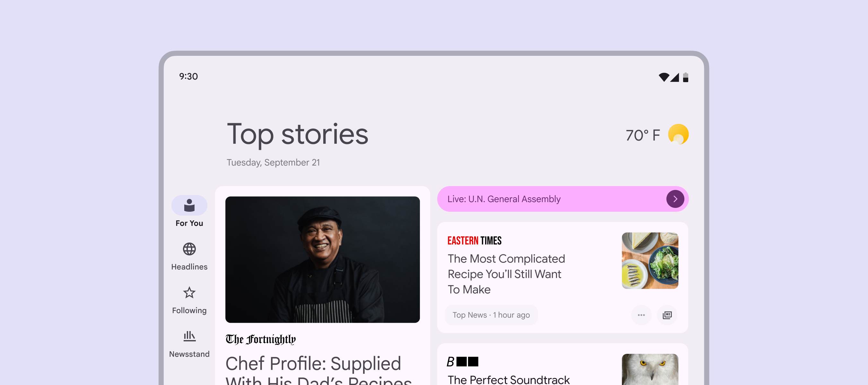Image resolution: width=868 pixels, height=385 pixels.
Task: Switch to the Headlines tab label
Action: pos(189,267)
